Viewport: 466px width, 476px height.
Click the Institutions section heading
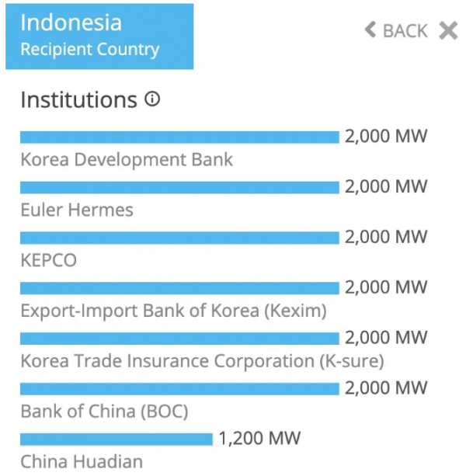click(x=78, y=100)
